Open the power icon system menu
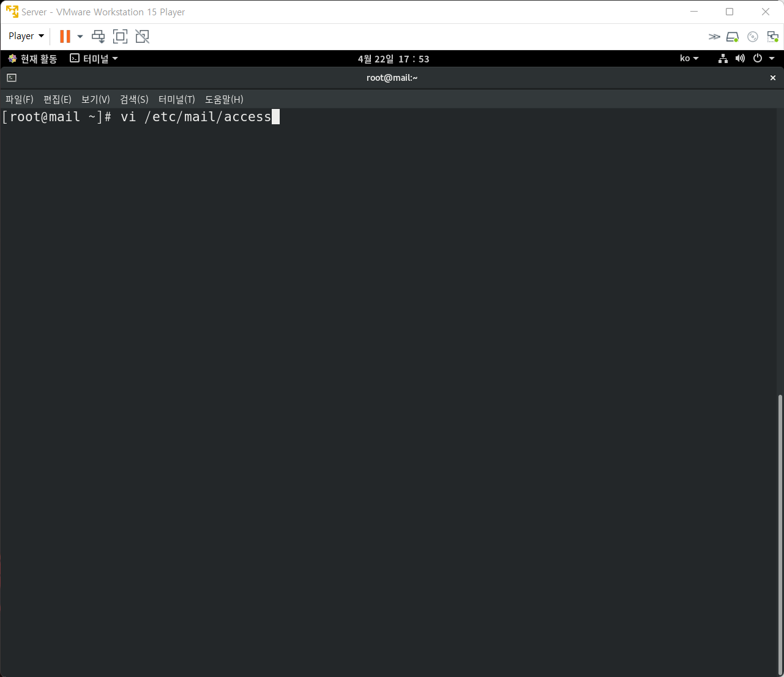Screen dimensions: 784x677 pyautogui.click(x=758, y=59)
